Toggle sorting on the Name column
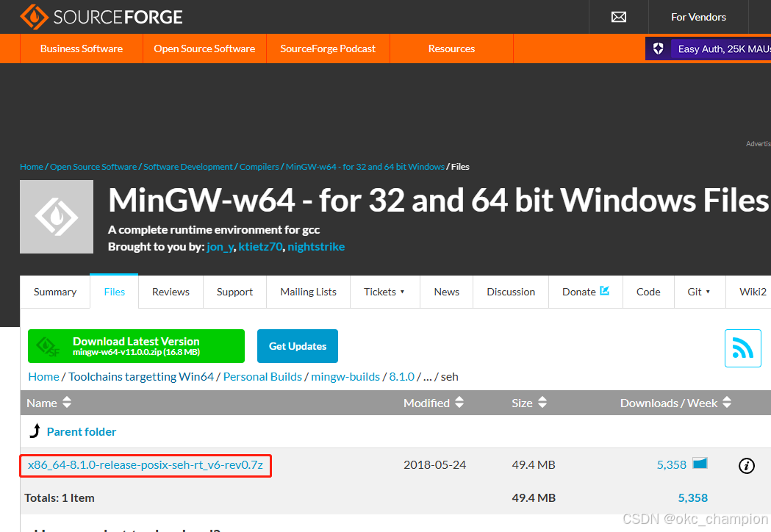The width and height of the screenshot is (771, 532). pos(66,403)
